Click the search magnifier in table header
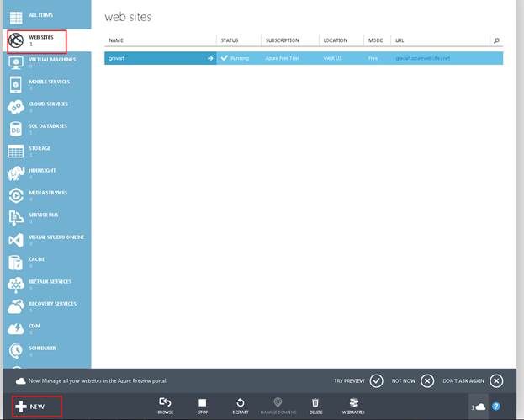This screenshot has height=420, width=524. 496,40
